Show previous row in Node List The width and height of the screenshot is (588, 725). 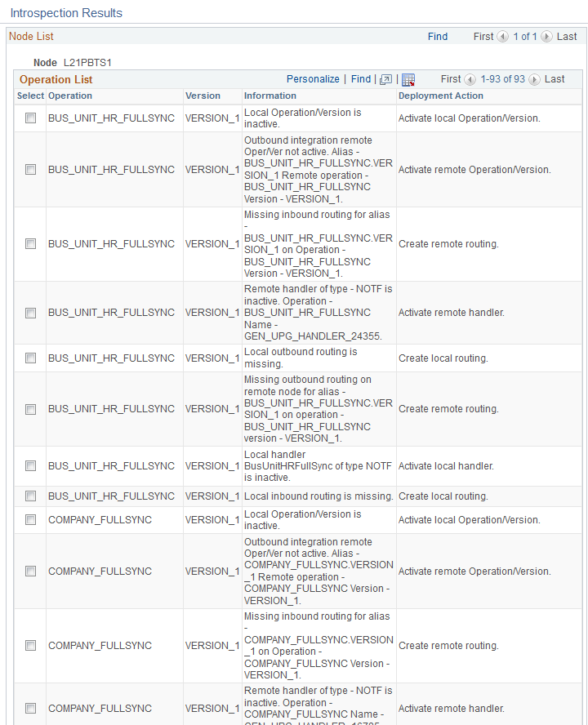pos(502,37)
